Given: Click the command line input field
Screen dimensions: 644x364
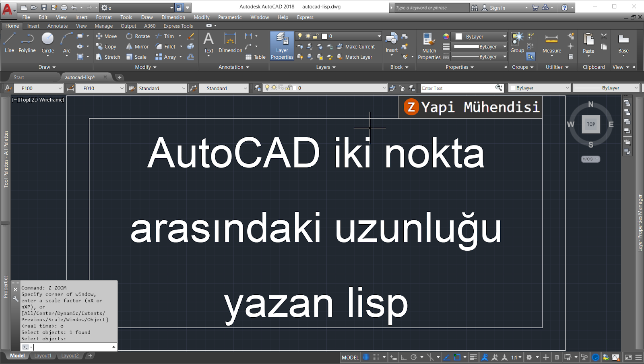Looking at the screenshot, I should (x=73, y=347).
